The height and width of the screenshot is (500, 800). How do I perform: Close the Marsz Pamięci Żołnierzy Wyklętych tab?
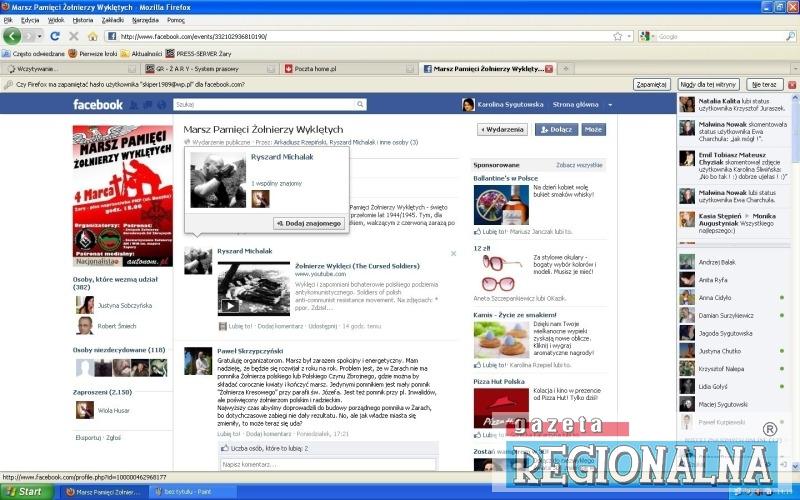(x=547, y=69)
